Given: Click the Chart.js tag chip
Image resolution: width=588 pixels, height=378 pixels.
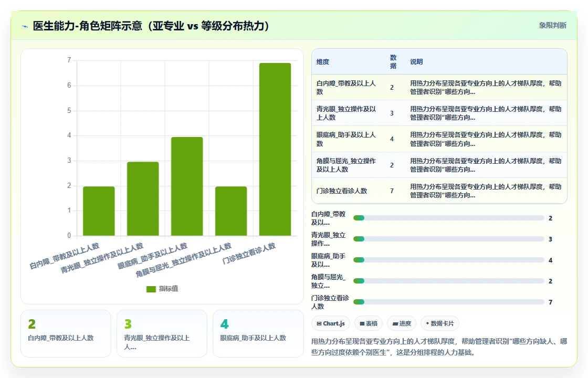Looking at the screenshot, I should click(331, 323).
